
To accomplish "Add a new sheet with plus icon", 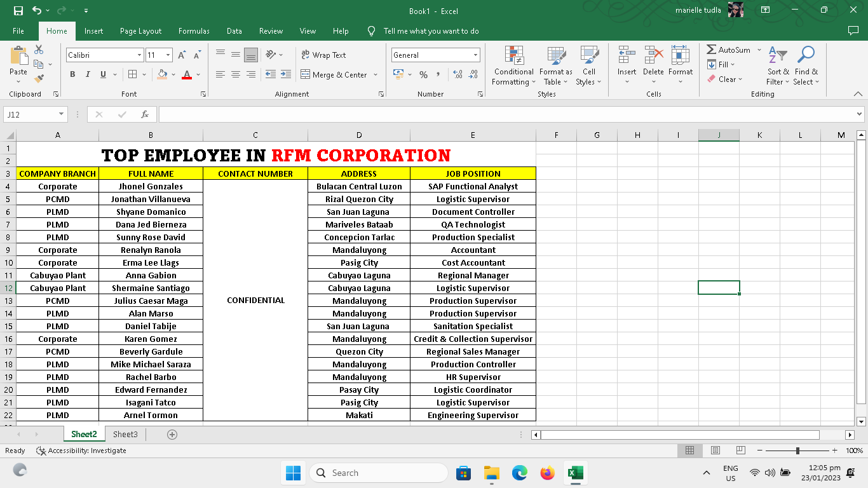I will point(172,435).
